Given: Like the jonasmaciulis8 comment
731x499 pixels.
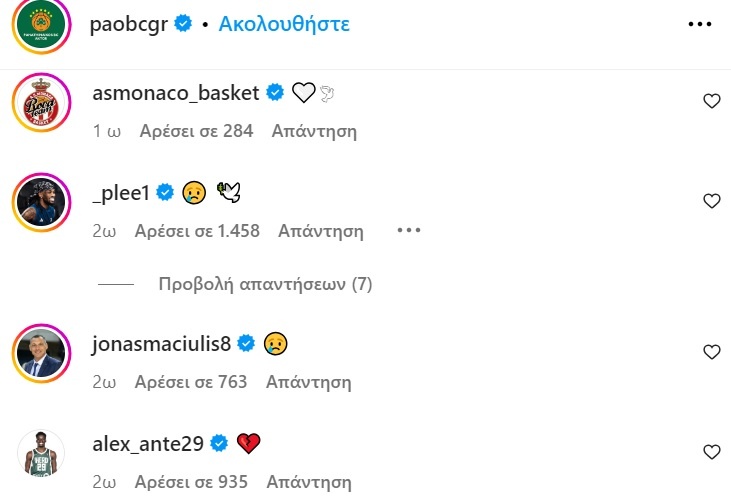Looking at the screenshot, I should (x=712, y=352).
